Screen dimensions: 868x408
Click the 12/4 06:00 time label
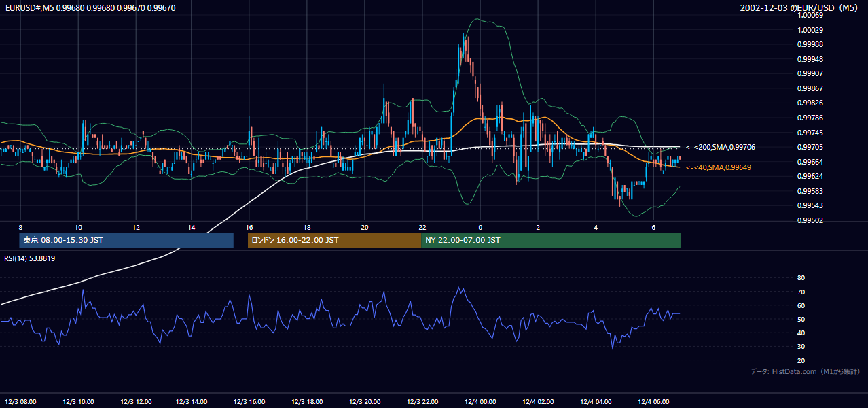click(653, 401)
